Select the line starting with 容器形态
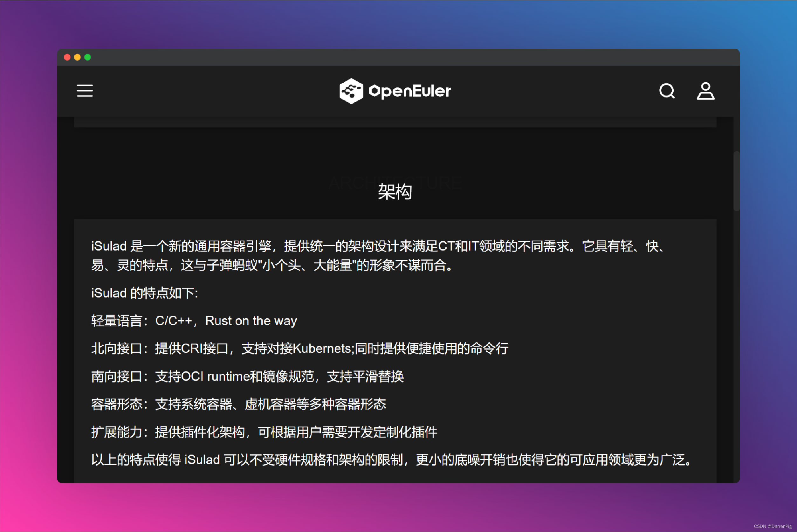The image size is (797, 532). coord(239,404)
